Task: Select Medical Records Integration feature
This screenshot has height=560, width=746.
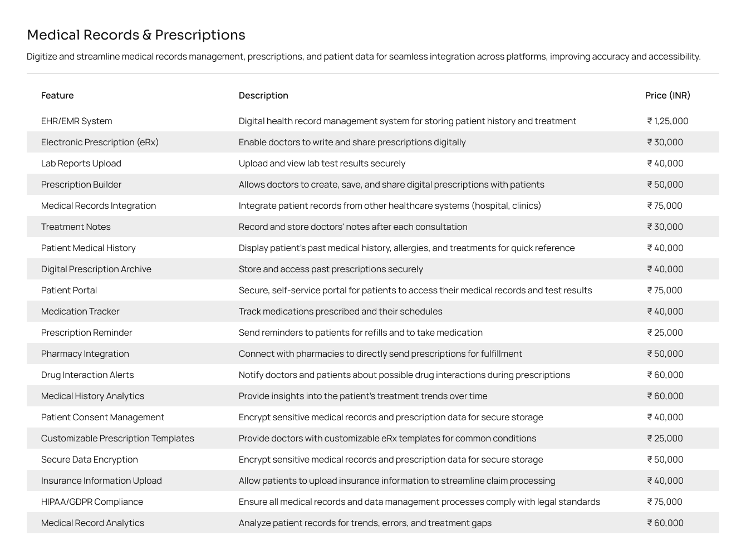Action: click(99, 205)
